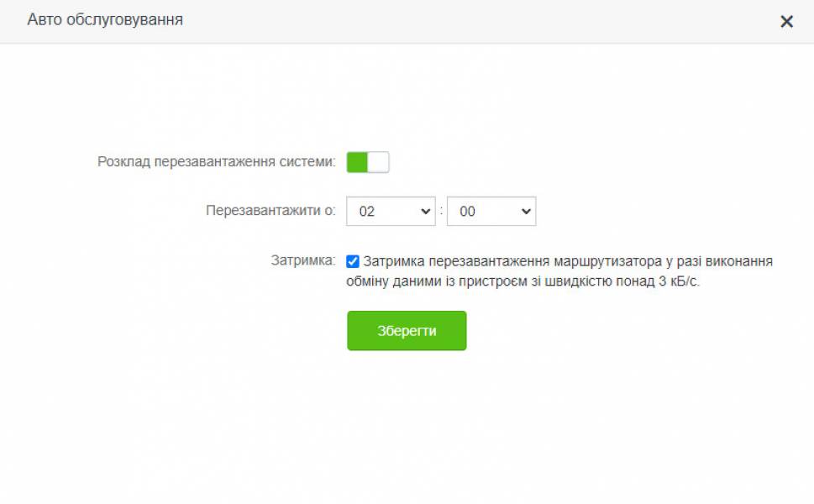Image resolution: width=814 pixels, height=504 pixels.
Task: Click the Затримка: field label
Action: click(x=303, y=260)
